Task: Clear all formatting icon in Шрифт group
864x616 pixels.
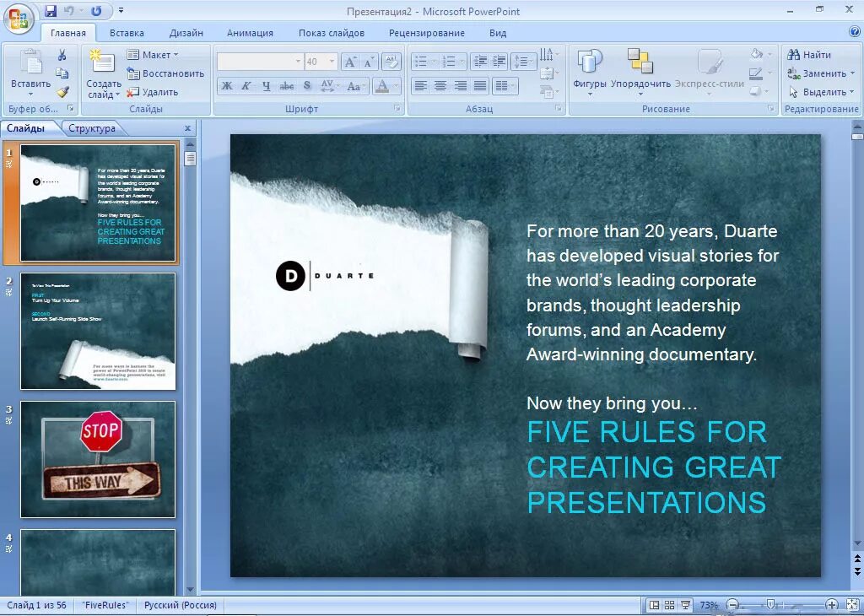Action: (x=391, y=62)
